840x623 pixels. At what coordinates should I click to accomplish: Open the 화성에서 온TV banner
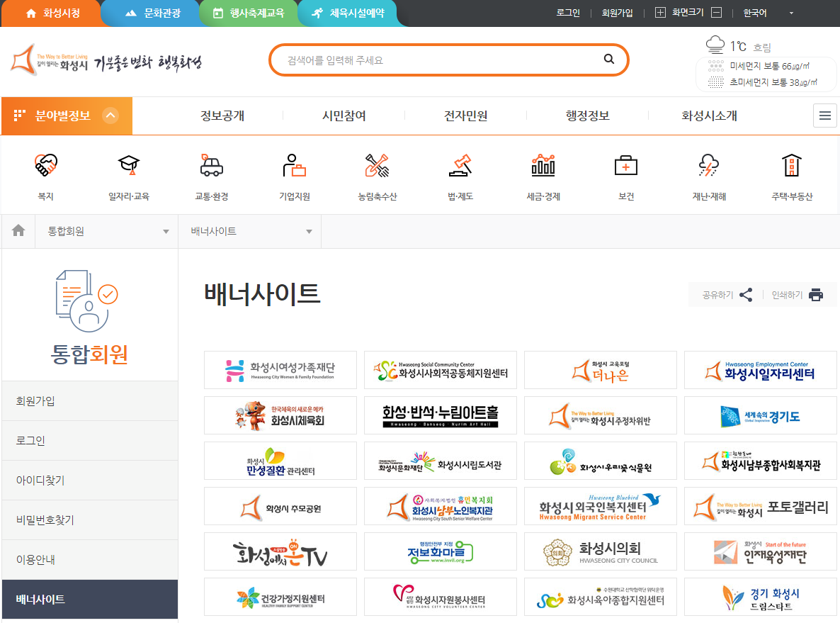click(x=280, y=551)
